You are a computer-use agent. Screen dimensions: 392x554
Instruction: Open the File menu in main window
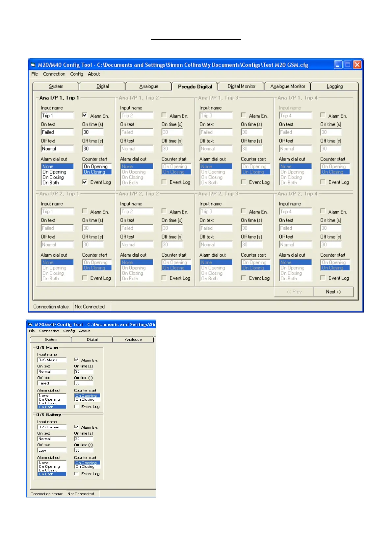click(x=35, y=74)
